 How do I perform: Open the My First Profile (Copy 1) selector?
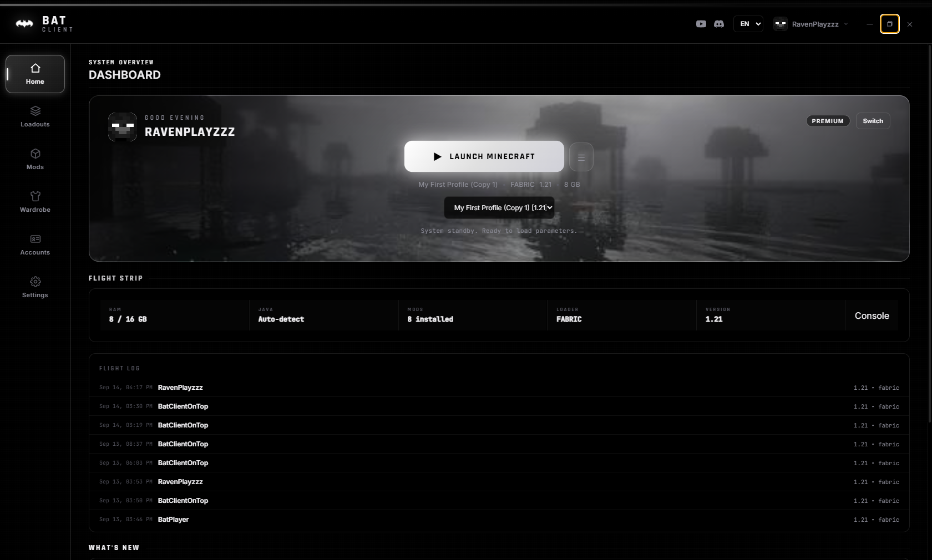[x=499, y=207]
